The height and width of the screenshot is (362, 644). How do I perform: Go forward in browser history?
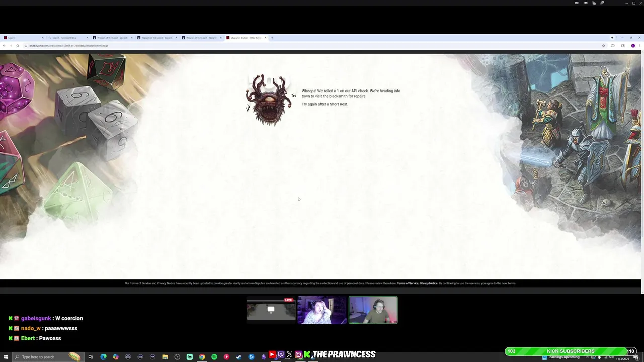[11, 46]
